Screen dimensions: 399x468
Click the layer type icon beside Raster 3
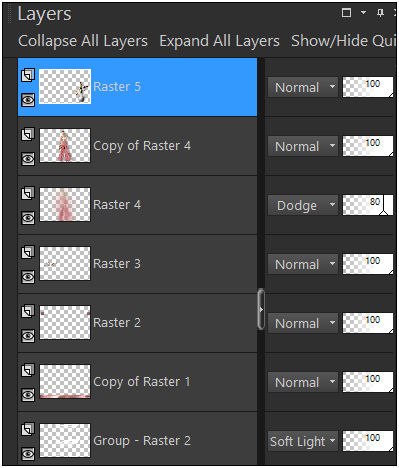point(28,252)
